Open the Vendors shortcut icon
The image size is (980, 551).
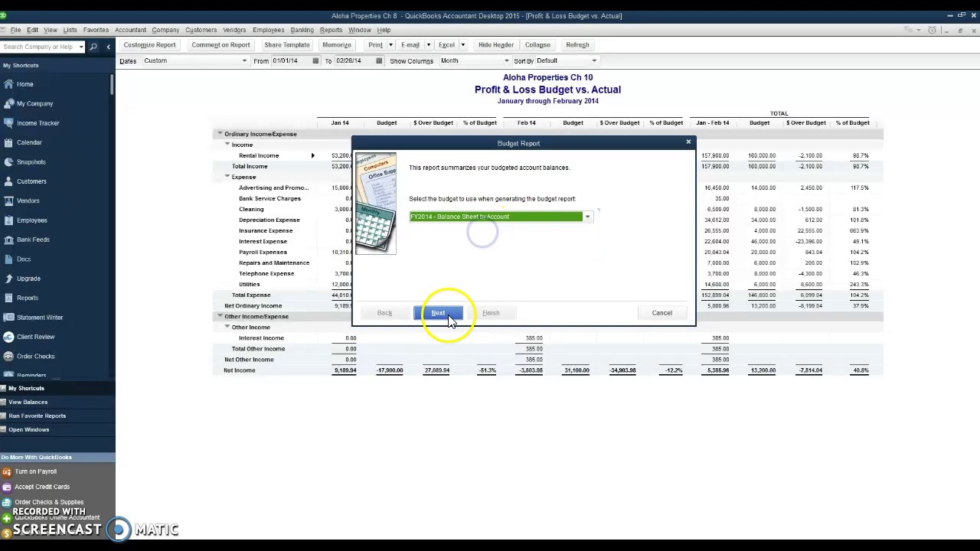click(x=8, y=201)
